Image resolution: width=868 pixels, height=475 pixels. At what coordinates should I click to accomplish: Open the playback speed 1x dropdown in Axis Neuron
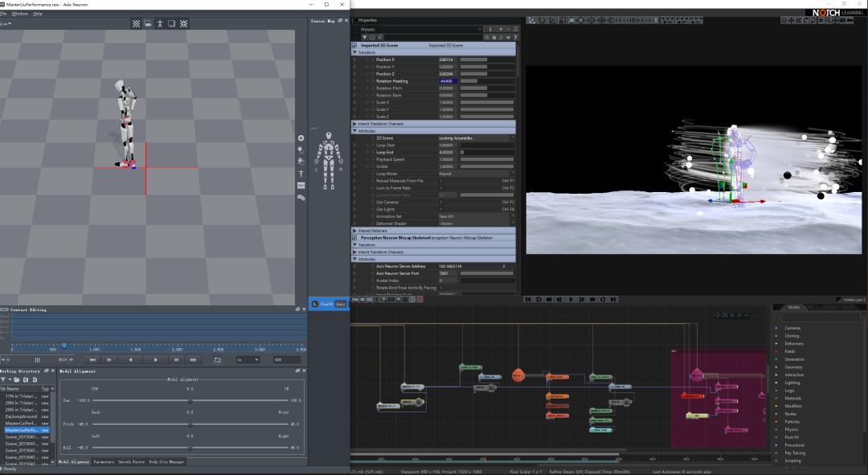248,360
